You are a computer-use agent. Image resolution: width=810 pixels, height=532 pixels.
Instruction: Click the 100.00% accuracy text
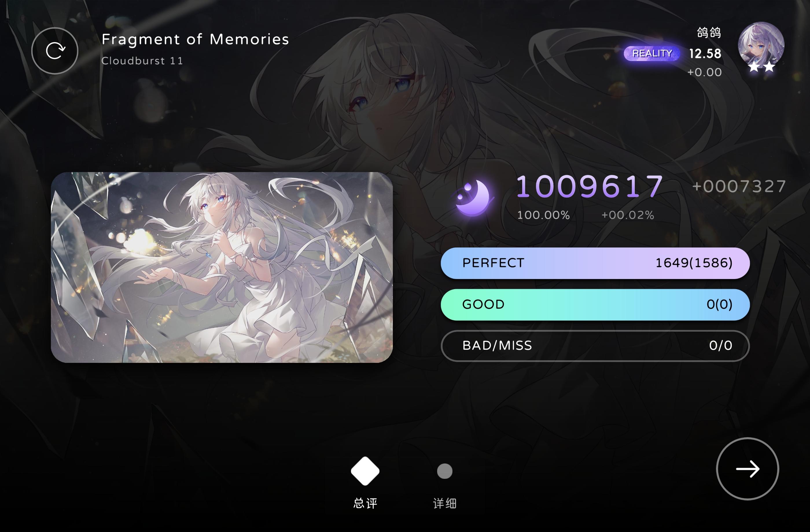pyautogui.click(x=543, y=215)
